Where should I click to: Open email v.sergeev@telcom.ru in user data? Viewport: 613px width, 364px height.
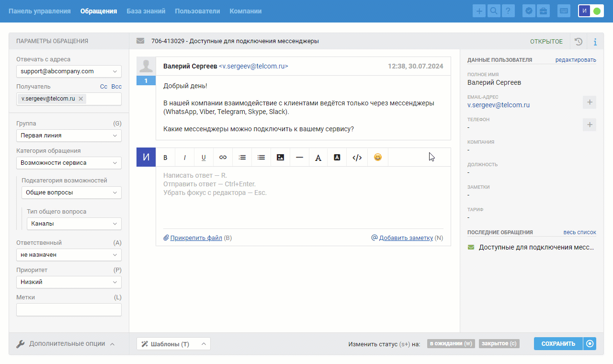[499, 105]
